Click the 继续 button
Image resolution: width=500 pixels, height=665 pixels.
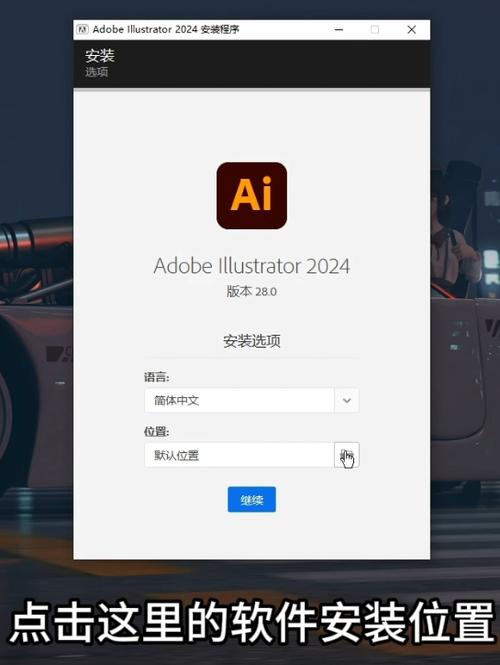(251, 500)
